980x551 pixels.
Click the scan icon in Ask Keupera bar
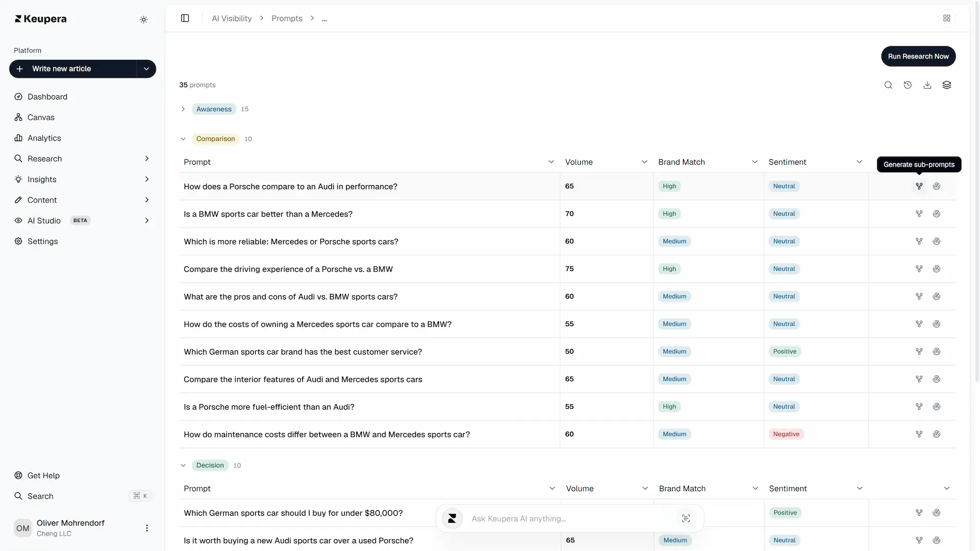click(686, 518)
